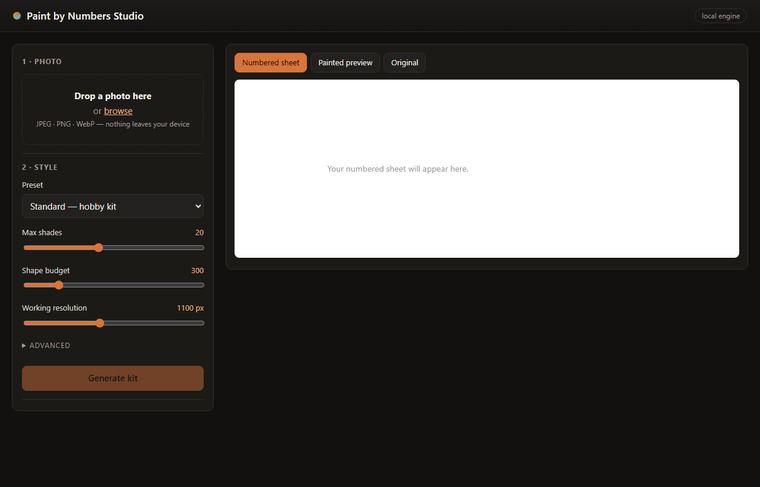
Task: Click the 'Your numbered sheet will appear here.' placeholder
Action: point(397,169)
